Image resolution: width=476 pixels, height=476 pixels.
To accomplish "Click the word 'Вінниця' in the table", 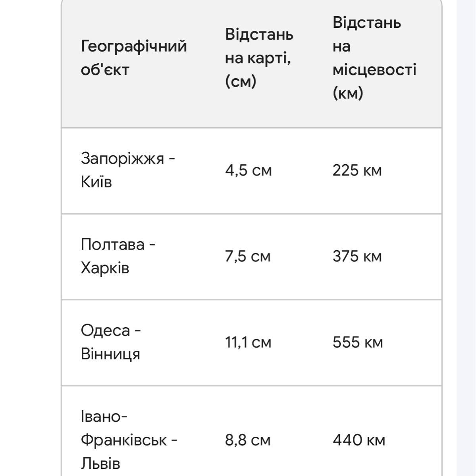I will tap(110, 354).
